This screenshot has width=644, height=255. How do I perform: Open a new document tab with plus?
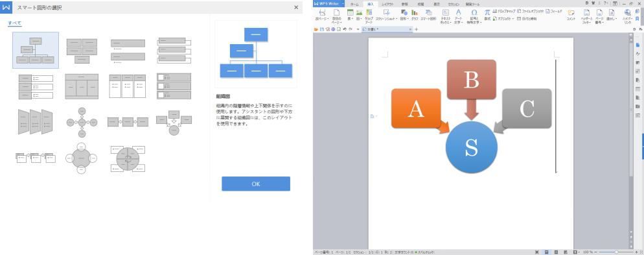(x=416, y=29)
